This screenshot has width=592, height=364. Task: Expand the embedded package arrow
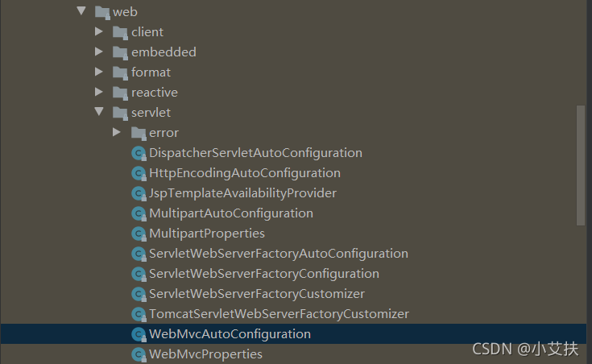(x=99, y=52)
